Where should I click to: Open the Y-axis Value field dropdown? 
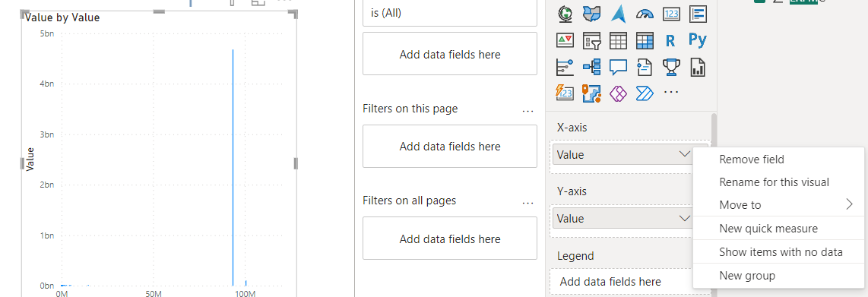click(x=685, y=219)
